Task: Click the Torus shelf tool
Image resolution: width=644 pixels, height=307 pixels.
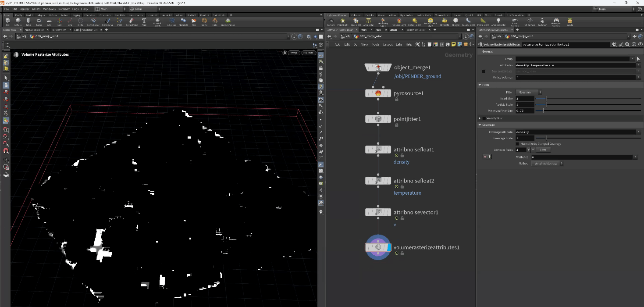Action: point(39,21)
